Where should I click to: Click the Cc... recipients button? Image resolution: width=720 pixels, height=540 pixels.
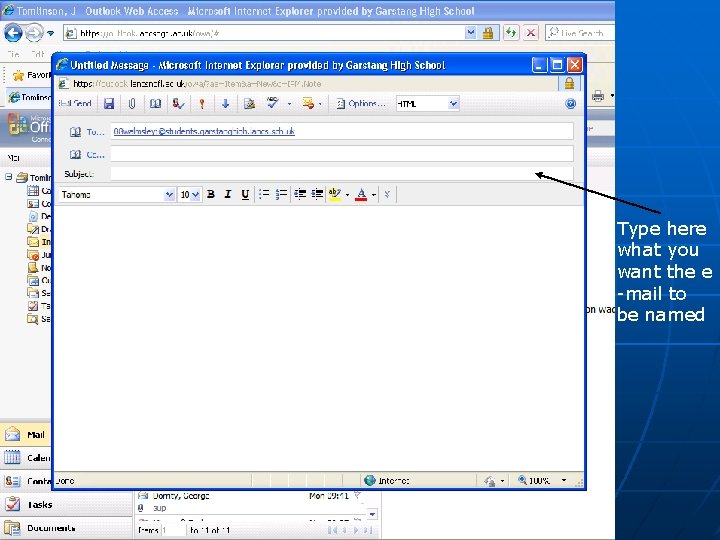87,155
